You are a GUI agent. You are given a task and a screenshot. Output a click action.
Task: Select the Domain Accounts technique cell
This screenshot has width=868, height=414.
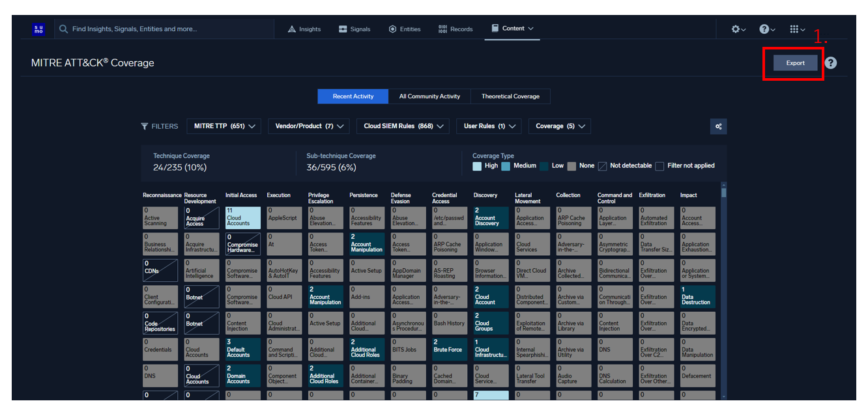(243, 376)
